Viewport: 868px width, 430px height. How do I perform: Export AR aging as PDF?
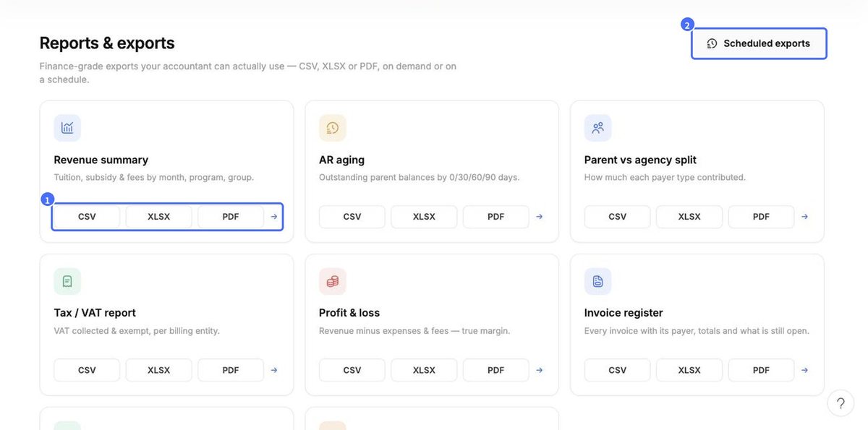[496, 217]
